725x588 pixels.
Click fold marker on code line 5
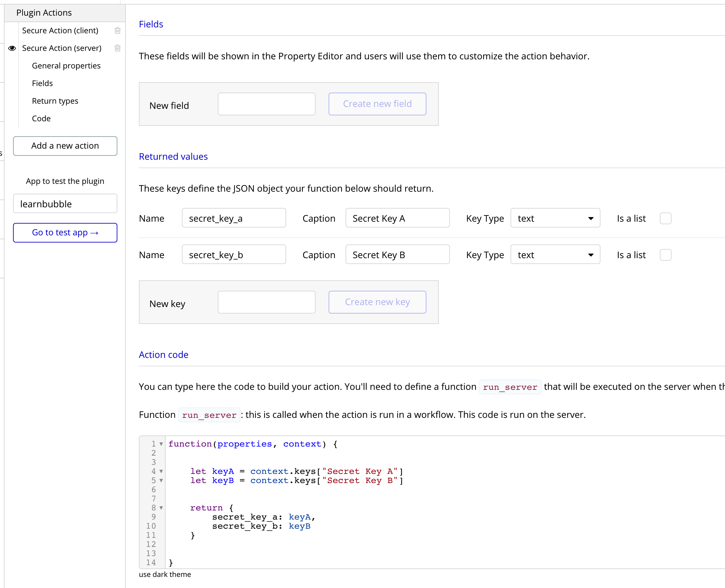click(161, 481)
